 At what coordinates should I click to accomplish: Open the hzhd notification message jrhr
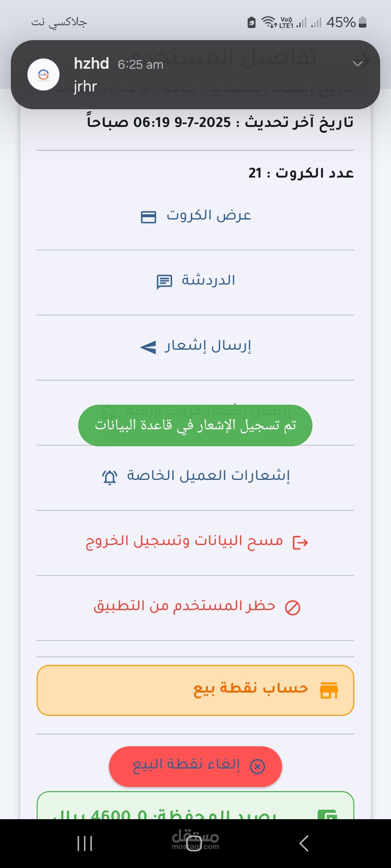(x=85, y=87)
